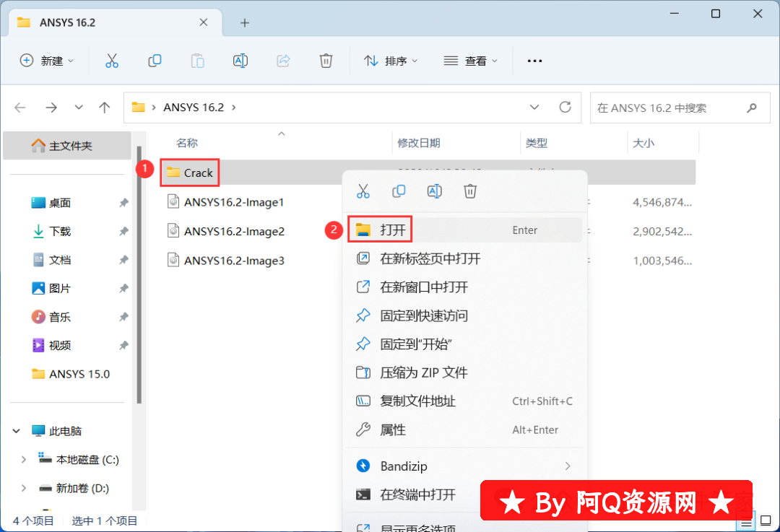This screenshot has height=532, width=780.
Task: Choose 在新标签页中打开 in the context menu
Action: click(464, 258)
